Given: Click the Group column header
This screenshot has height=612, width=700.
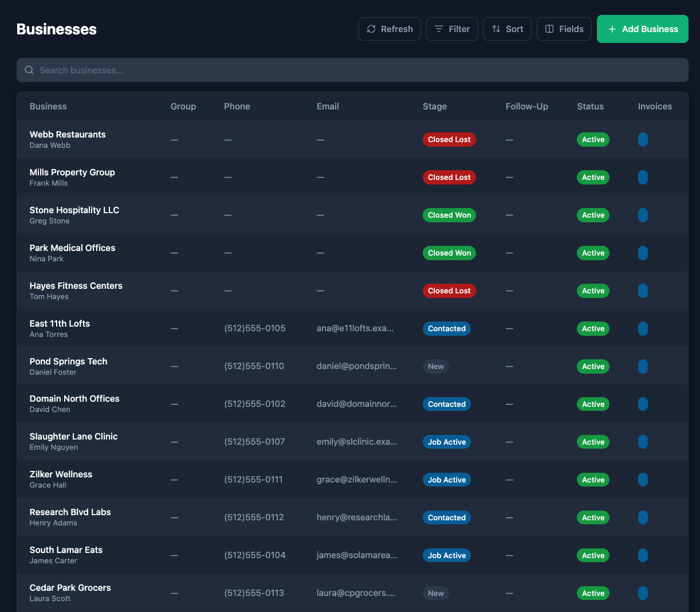Looking at the screenshot, I should (183, 107).
